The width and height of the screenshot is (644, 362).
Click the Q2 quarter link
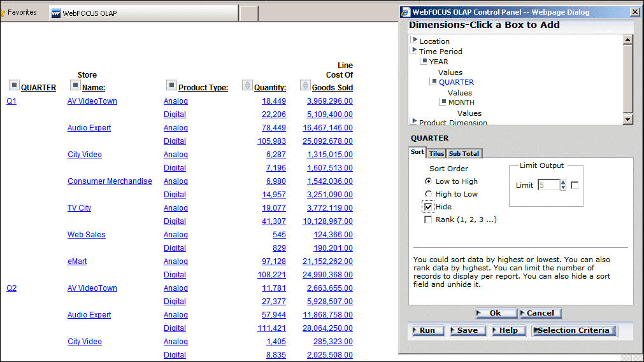11,288
